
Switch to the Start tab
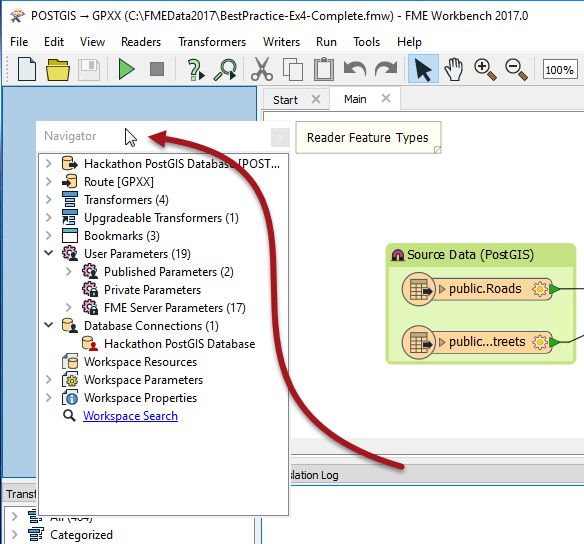coord(286,100)
